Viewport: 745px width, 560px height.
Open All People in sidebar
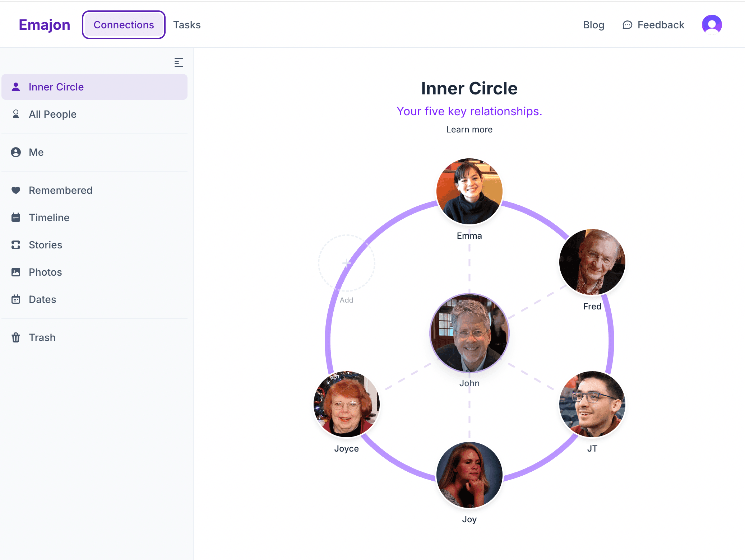click(52, 114)
